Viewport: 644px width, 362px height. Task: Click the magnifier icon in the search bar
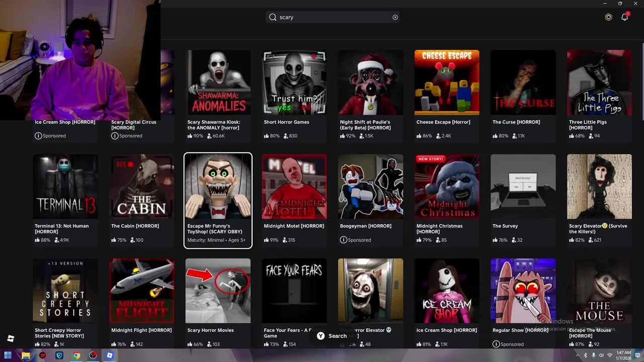[x=273, y=17]
